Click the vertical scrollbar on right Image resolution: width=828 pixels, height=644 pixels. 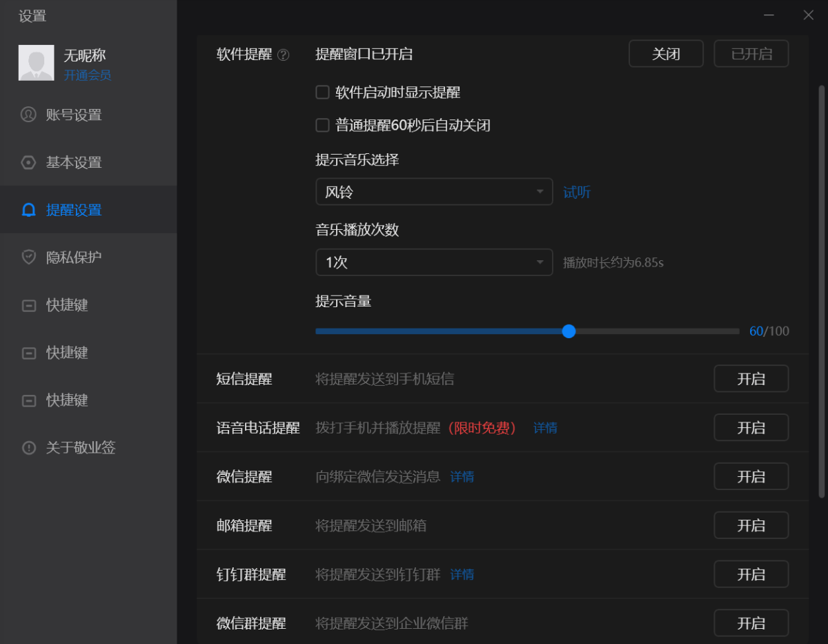coord(821,290)
